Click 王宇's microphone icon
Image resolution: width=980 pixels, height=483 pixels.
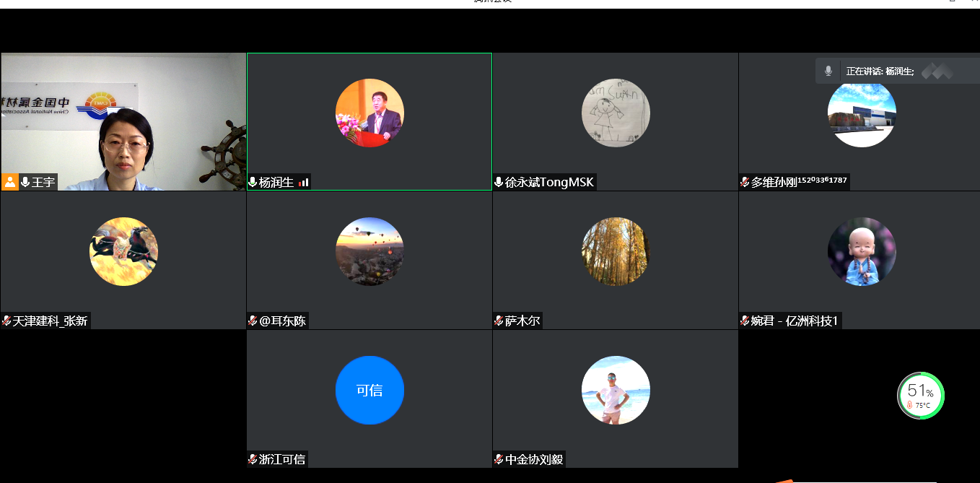(25, 182)
